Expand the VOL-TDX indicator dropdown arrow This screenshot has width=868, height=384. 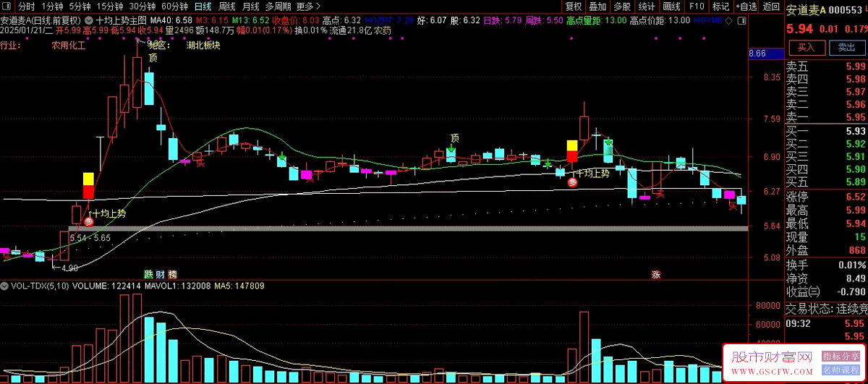pos(5,286)
